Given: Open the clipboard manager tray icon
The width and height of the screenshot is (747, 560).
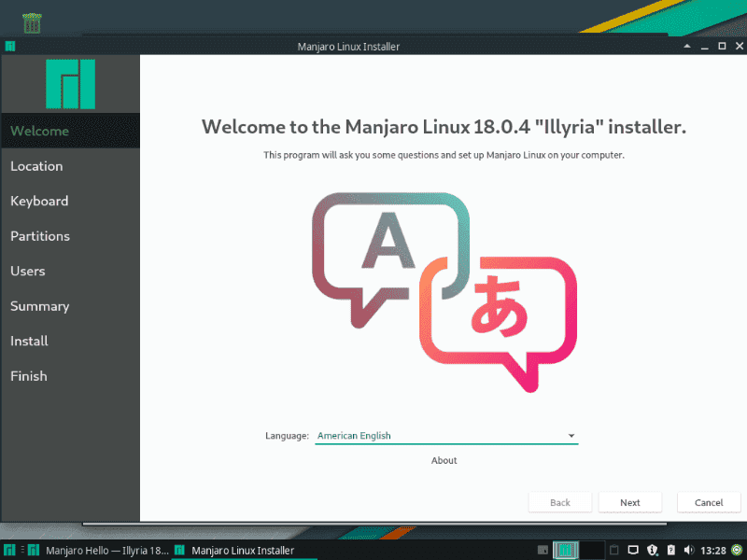Looking at the screenshot, I should pyautogui.click(x=613, y=550).
